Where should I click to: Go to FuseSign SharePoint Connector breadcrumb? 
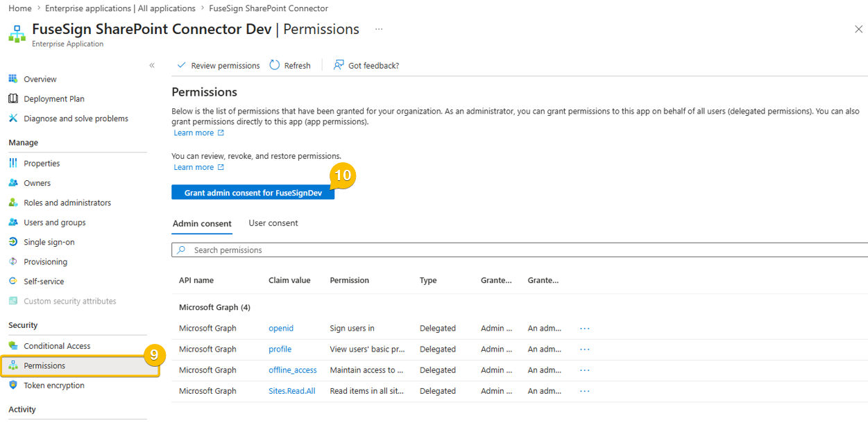[x=269, y=8]
